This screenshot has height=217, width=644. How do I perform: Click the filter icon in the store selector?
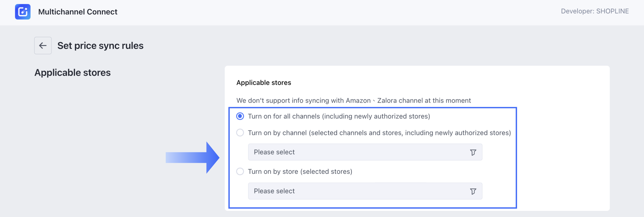click(473, 191)
